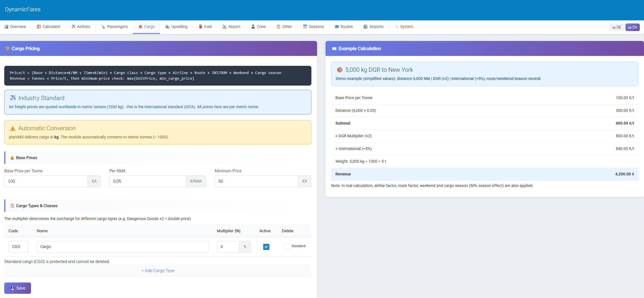Click the Calculator tab icon

click(x=39, y=27)
